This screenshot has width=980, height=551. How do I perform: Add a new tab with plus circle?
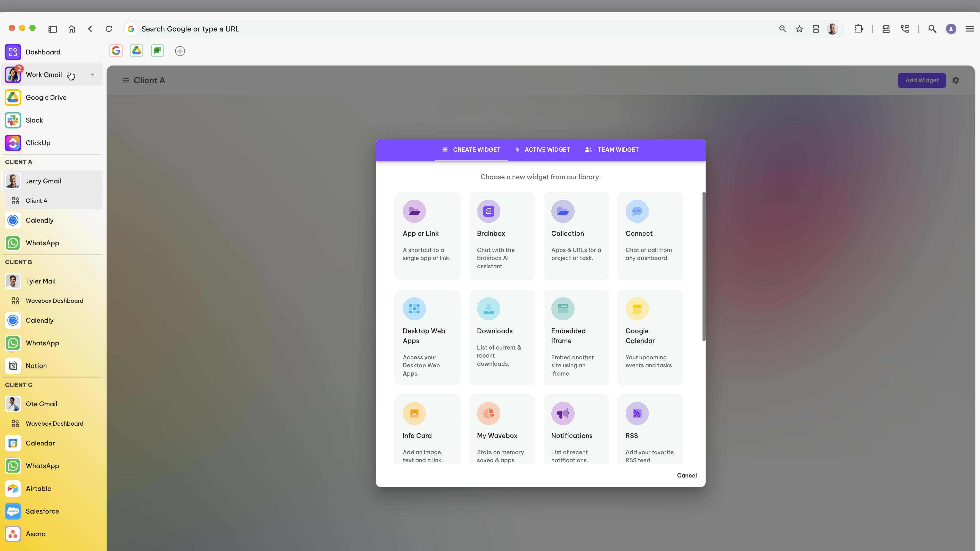pyautogui.click(x=180, y=51)
